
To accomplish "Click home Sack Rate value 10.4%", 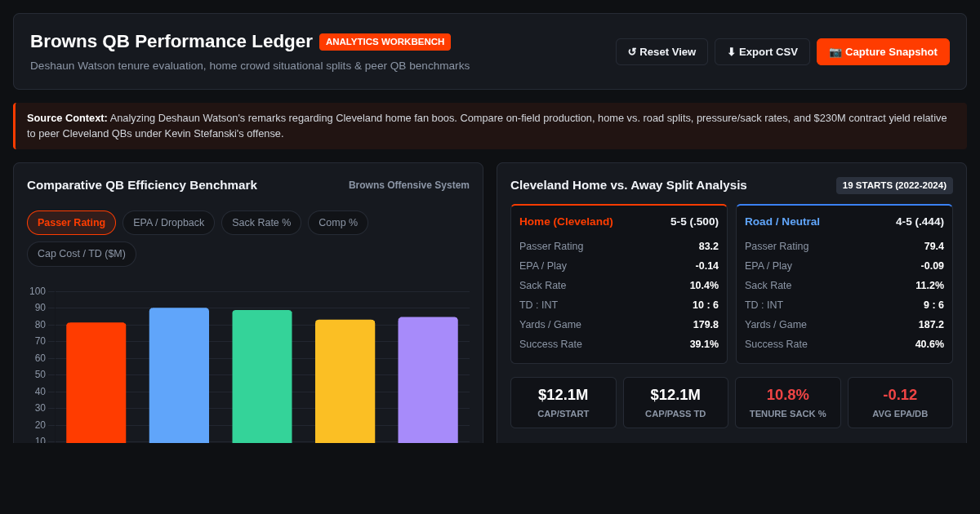I will (x=704, y=286).
